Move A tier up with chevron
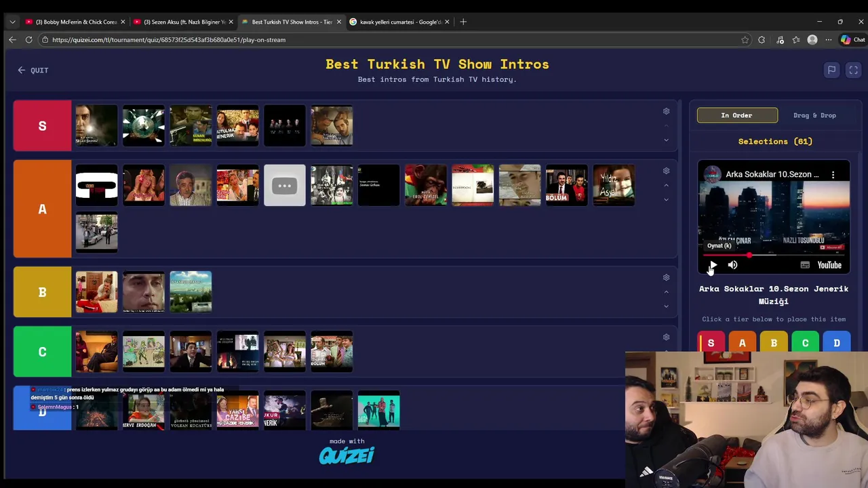The height and width of the screenshot is (488, 868). (666, 185)
